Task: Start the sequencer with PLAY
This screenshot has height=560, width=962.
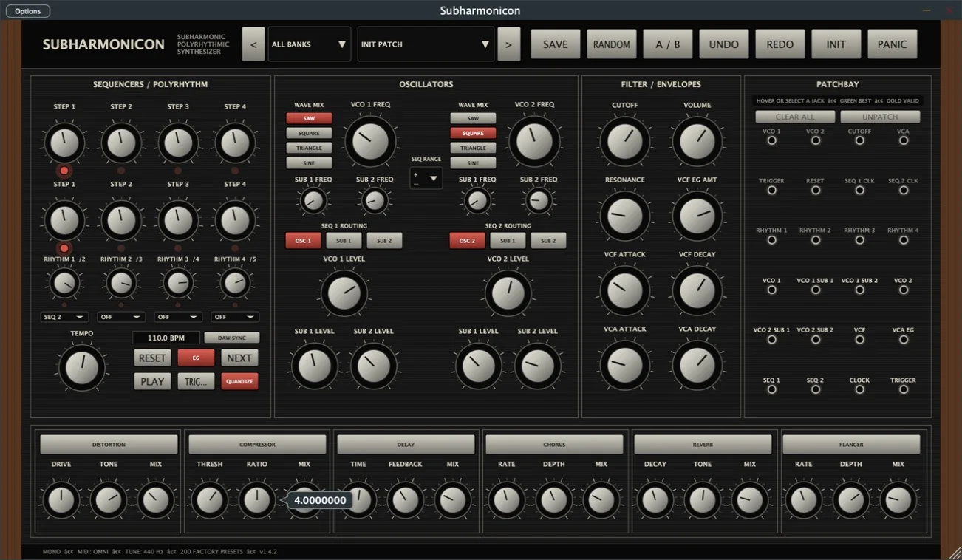Action: click(x=152, y=381)
